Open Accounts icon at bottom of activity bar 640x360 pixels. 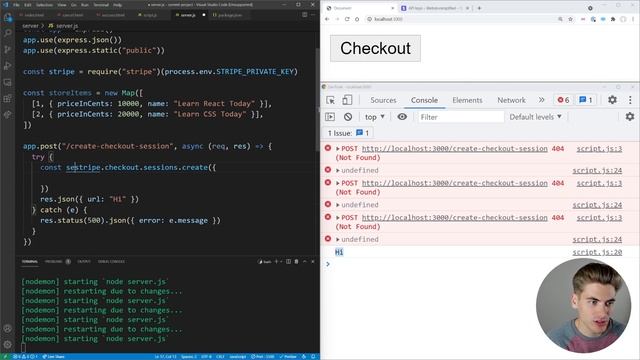click(8, 328)
